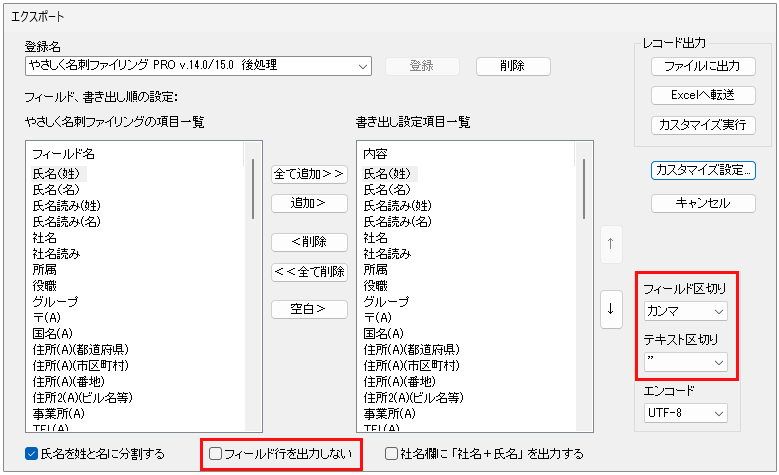Open カスタマイズ設定... dialog
Screen dimensions: 779x475
702,170
